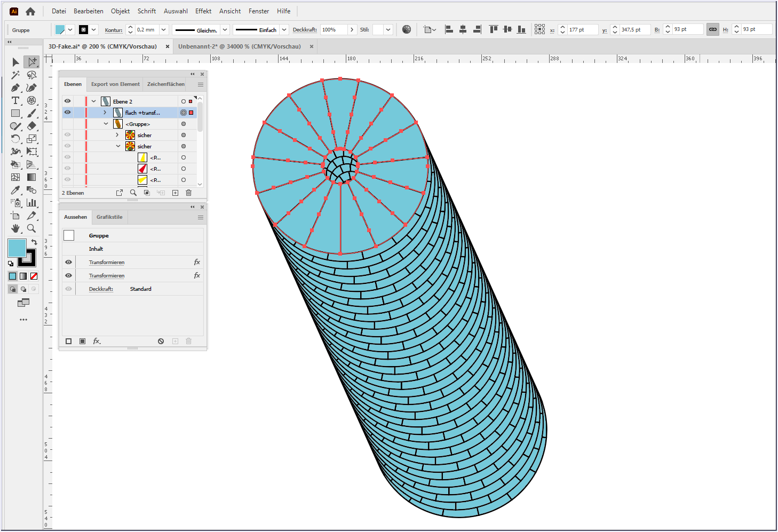Open the Konturstärke dropdown in the options bar

(x=163, y=30)
